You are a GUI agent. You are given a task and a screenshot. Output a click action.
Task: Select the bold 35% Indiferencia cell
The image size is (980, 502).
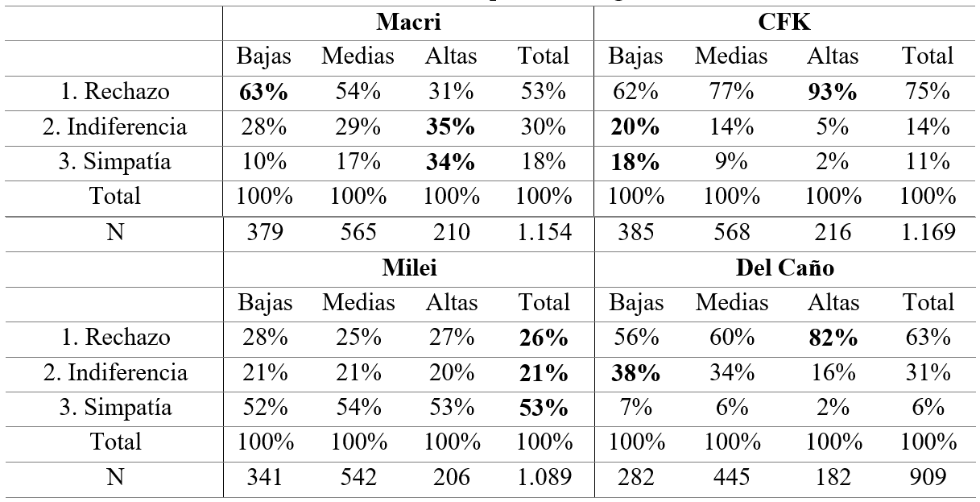(451, 127)
